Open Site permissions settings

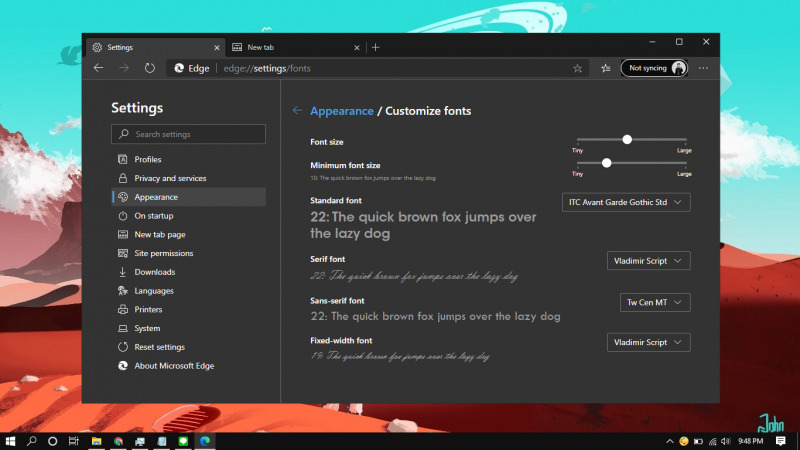(x=189, y=253)
